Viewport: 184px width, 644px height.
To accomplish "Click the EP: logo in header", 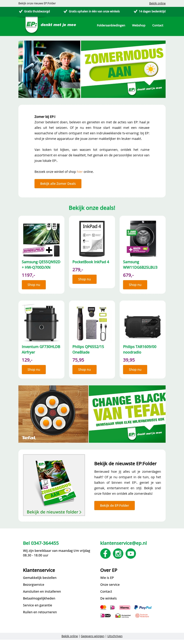I will 32,25.
